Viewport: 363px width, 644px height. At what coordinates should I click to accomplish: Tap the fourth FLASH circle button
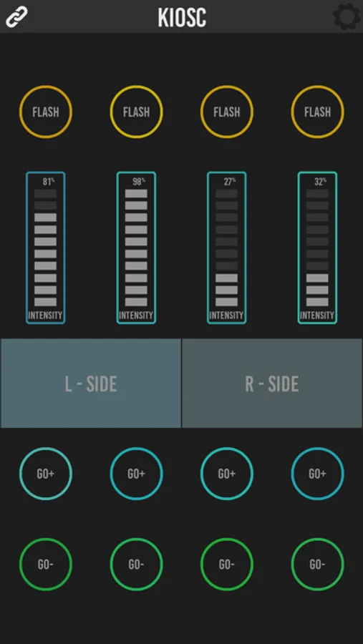(318, 112)
